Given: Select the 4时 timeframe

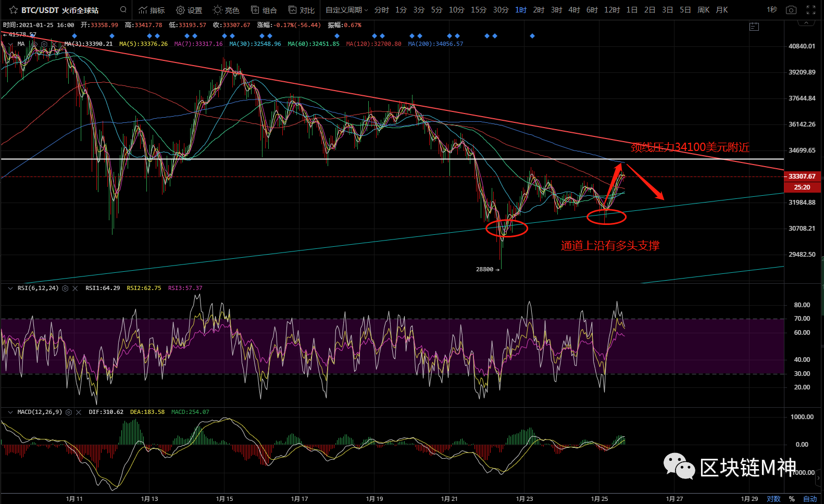Looking at the screenshot, I should pyautogui.click(x=574, y=10).
